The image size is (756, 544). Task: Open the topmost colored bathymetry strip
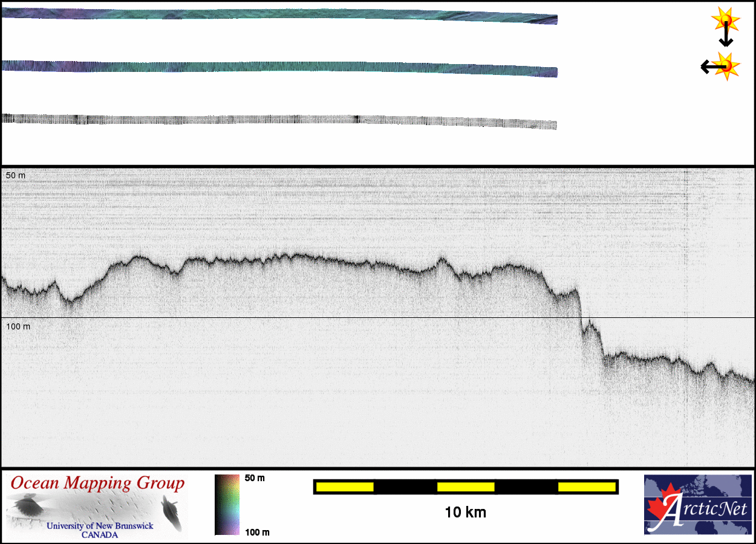click(x=278, y=16)
